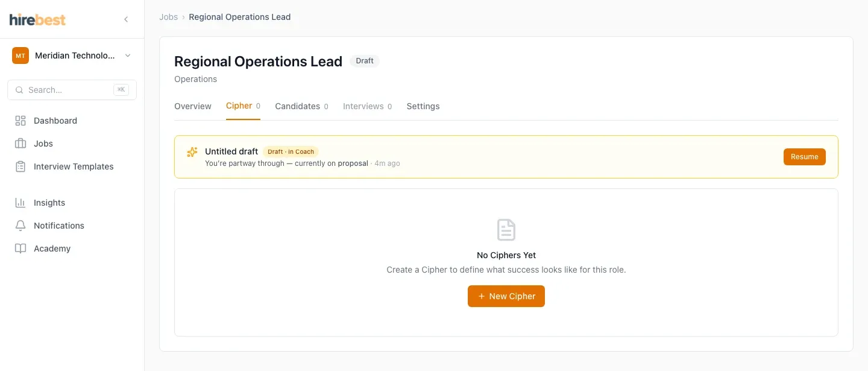Viewport: 868px width, 371px height.
Task: Click the Notifications bell icon
Action: tap(20, 226)
